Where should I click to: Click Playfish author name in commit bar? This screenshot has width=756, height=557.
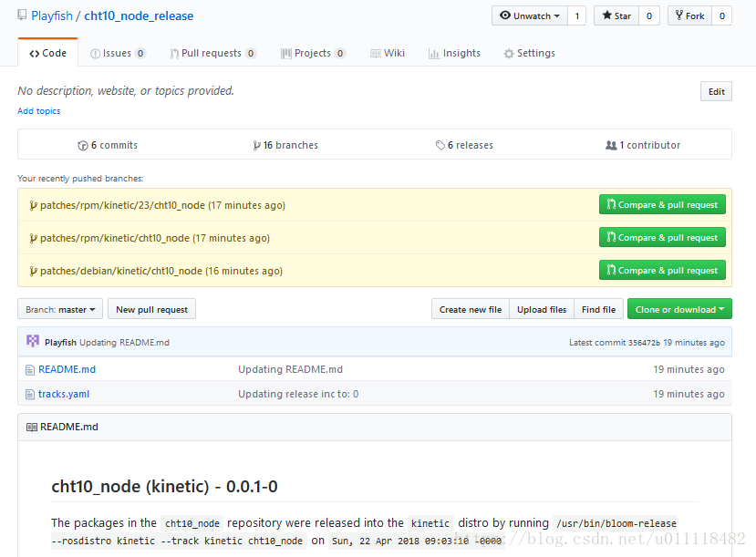[60, 343]
